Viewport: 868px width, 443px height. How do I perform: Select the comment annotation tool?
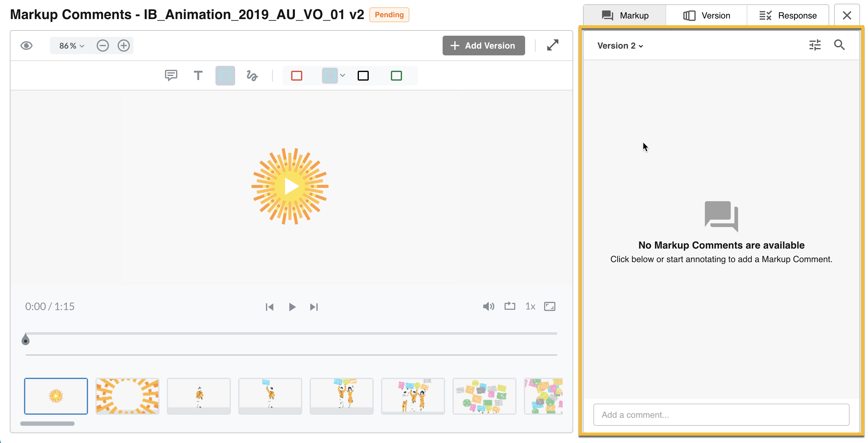click(171, 75)
